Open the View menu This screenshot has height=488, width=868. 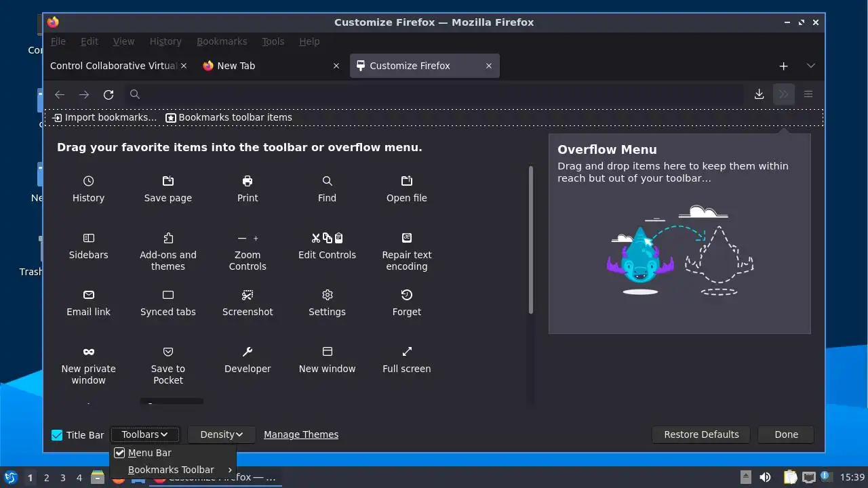tap(123, 41)
